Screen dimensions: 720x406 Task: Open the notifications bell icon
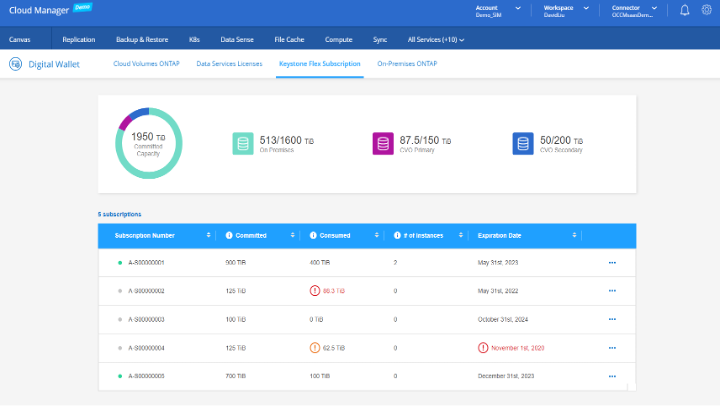point(685,10)
